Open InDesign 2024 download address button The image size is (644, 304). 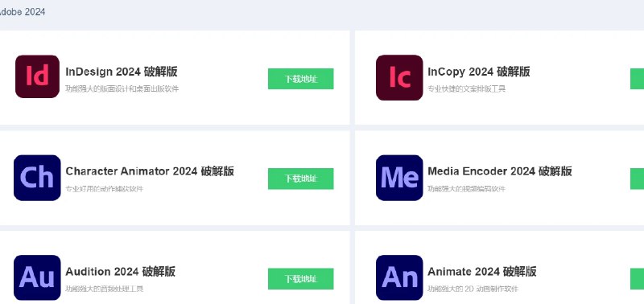point(300,79)
